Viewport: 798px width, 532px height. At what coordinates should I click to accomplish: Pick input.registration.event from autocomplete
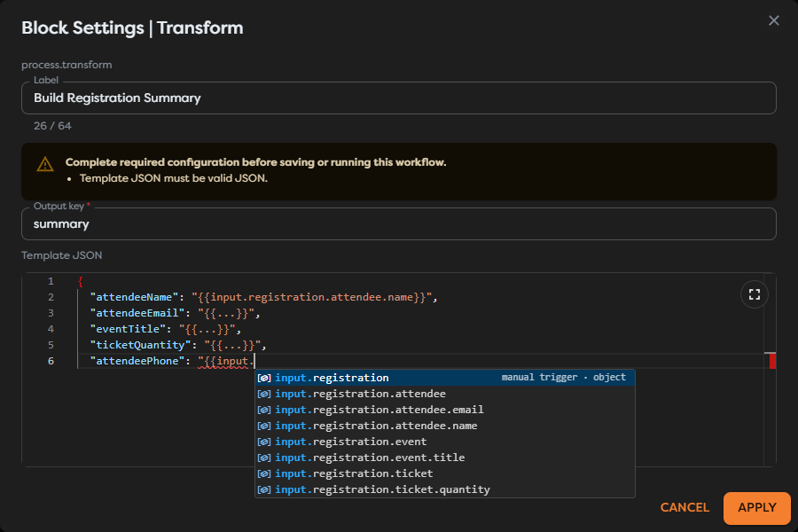pyautogui.click(x=445, y=442)
